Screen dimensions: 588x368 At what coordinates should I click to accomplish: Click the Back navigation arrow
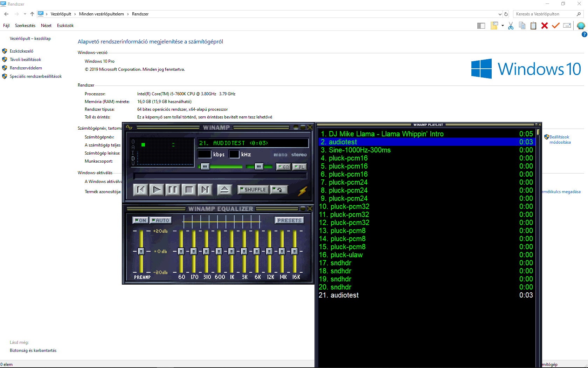(6, 14)
